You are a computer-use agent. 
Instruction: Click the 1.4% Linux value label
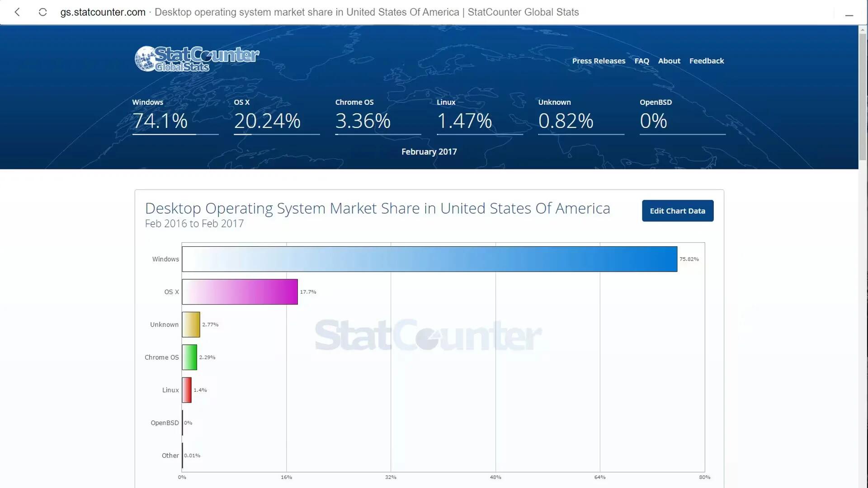[200, 390]
